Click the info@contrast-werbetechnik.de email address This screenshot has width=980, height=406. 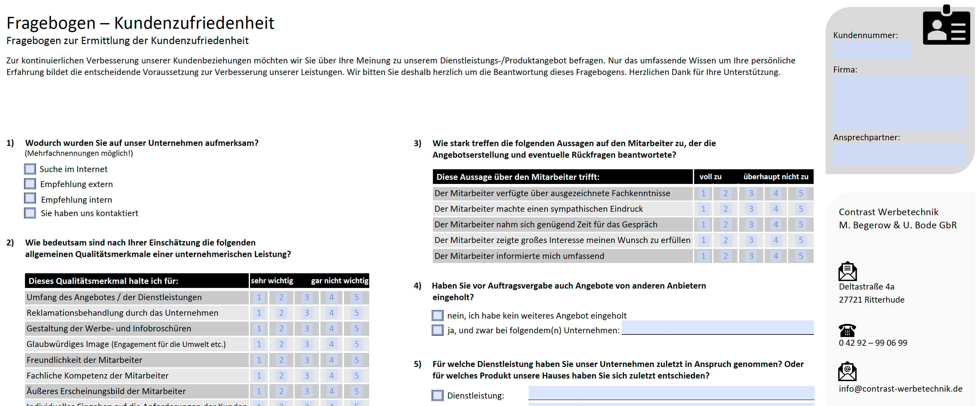(900, 389)
